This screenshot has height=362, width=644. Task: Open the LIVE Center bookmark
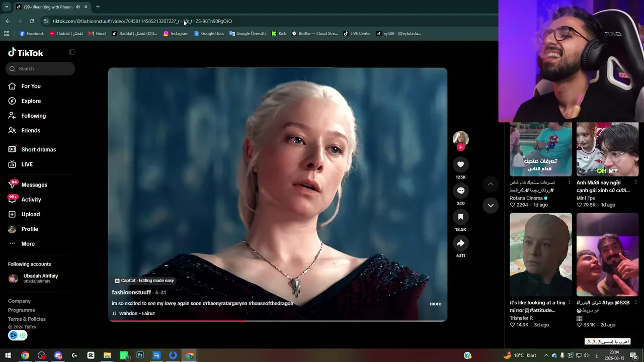pos(357,34)
